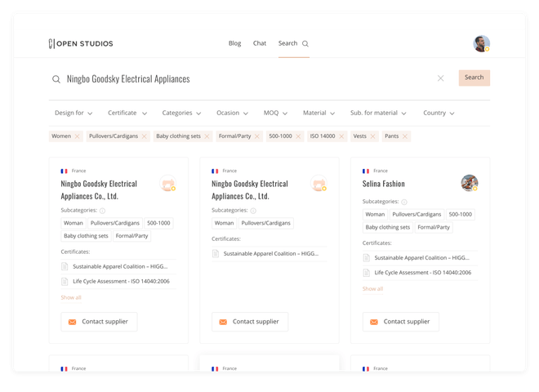Open the first card's Life Cycle Assessment certificate
539x392 pixels.
121,281
